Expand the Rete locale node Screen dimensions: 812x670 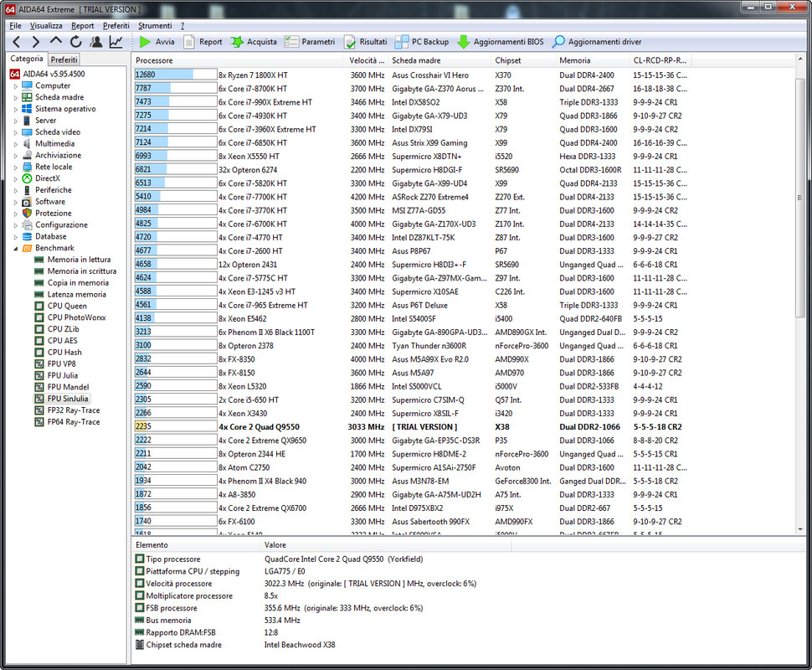pyautogui.click(x=16, y=167)
